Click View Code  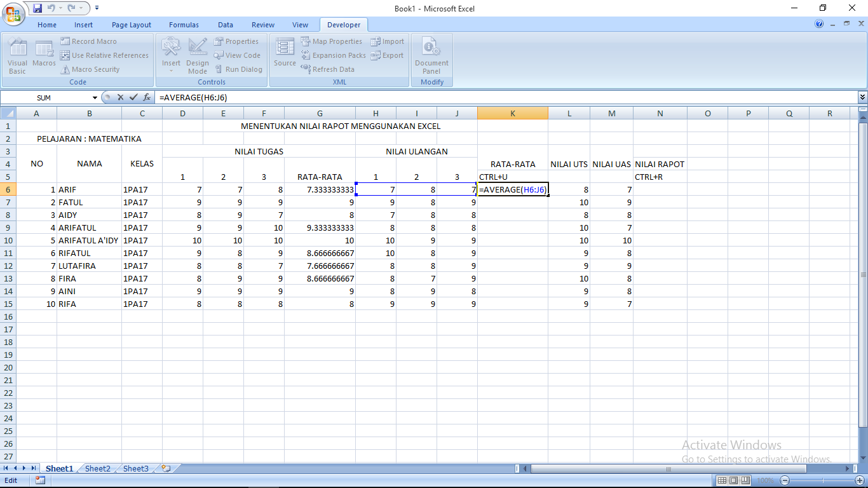(237, 55)
